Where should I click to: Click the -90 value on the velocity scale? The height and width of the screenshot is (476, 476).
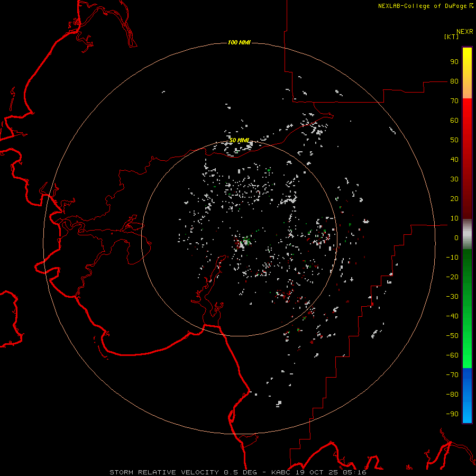pyautogui.click(x=452, y=414)
